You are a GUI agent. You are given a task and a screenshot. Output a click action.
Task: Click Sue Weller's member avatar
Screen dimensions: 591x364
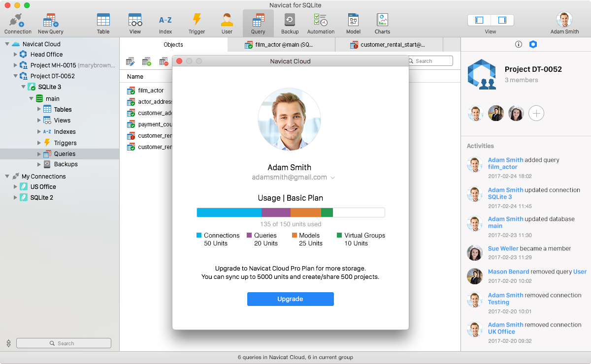point(516,114)
